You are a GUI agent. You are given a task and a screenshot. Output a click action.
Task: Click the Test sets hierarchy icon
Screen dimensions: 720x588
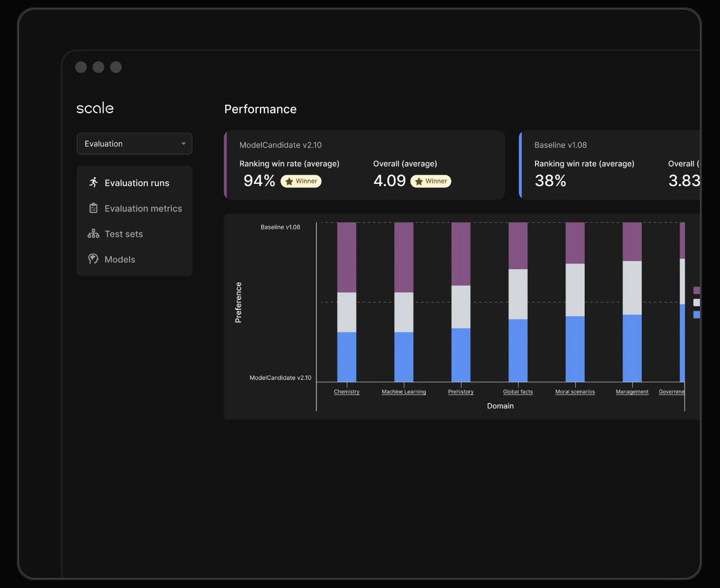tap(94, 234)
